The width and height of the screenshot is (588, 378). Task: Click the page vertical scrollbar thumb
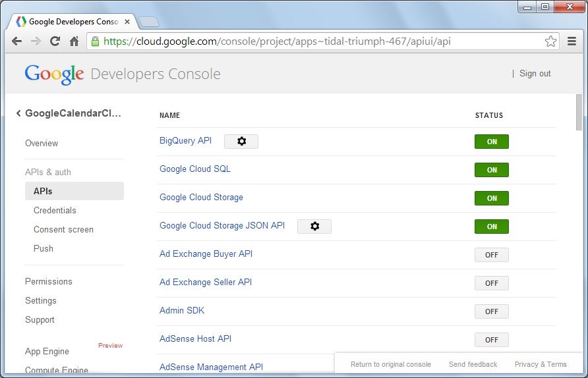(579, 113)
